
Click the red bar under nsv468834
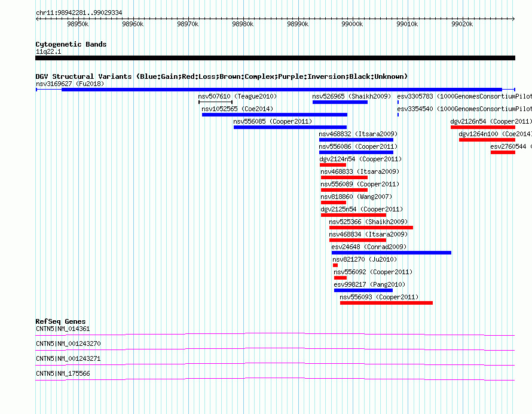(357, 240)
